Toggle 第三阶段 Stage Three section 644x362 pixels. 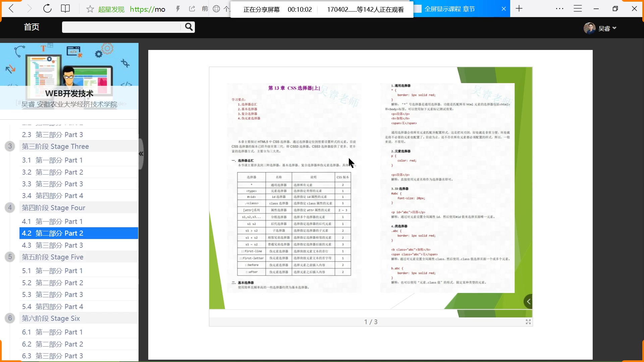[x=55, y=146]
